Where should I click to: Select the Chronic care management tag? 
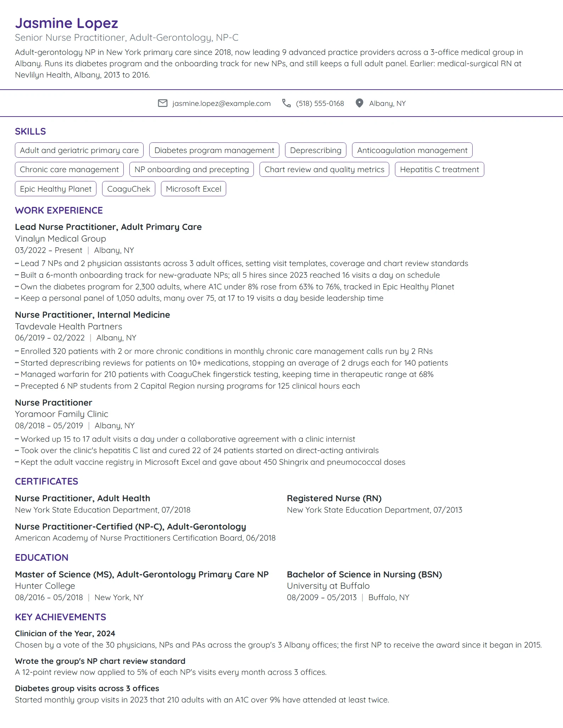click(69, 169)
